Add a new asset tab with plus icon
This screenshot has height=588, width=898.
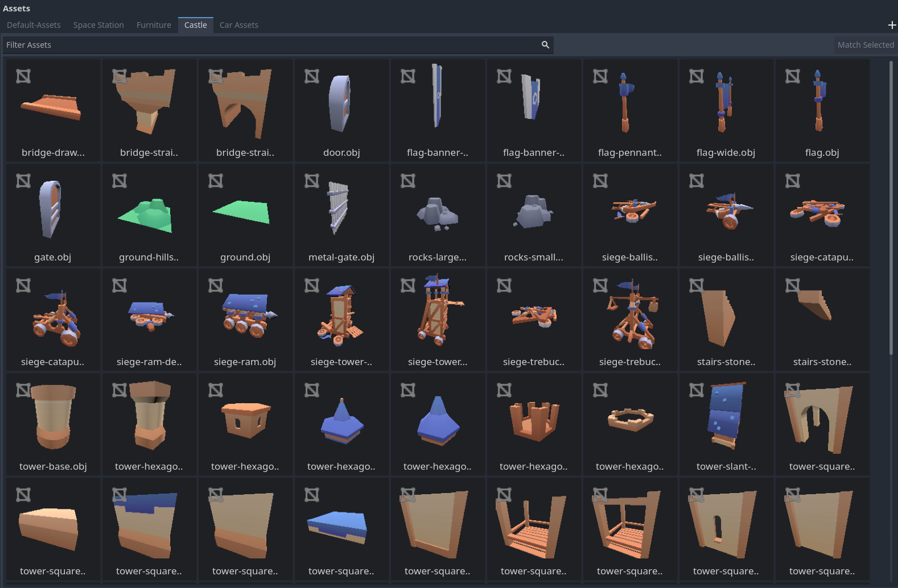point(892,25)
